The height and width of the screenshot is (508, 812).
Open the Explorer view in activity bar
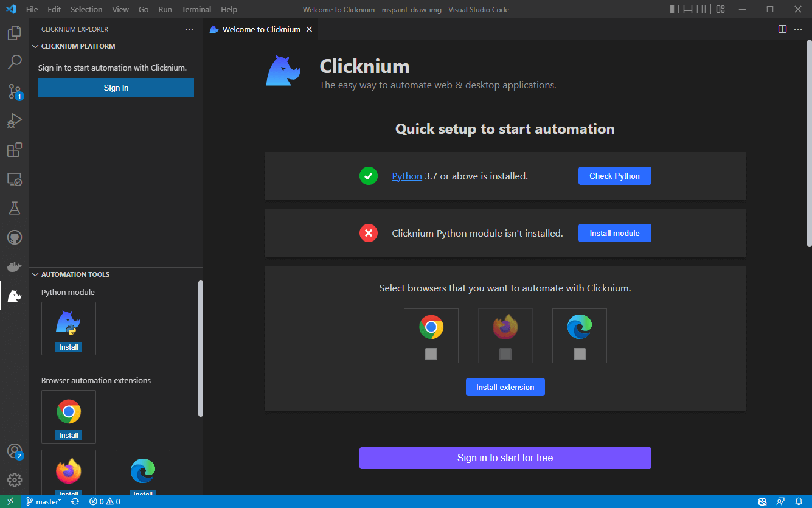coord(15,33)
